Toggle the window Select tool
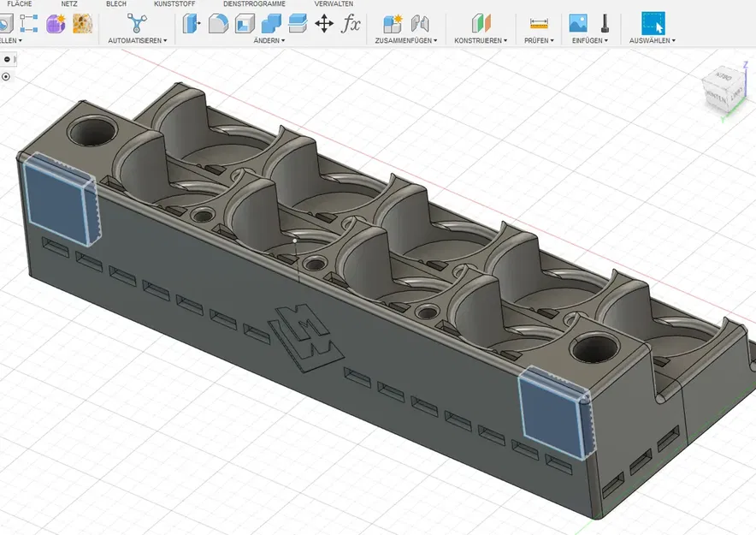 [653, 23]
